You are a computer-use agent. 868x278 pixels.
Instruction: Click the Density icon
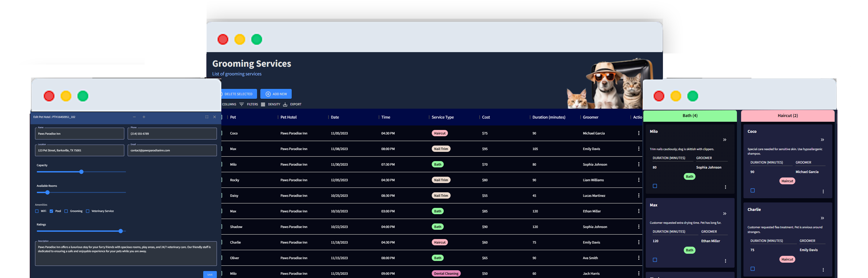(x=263, y=104)
